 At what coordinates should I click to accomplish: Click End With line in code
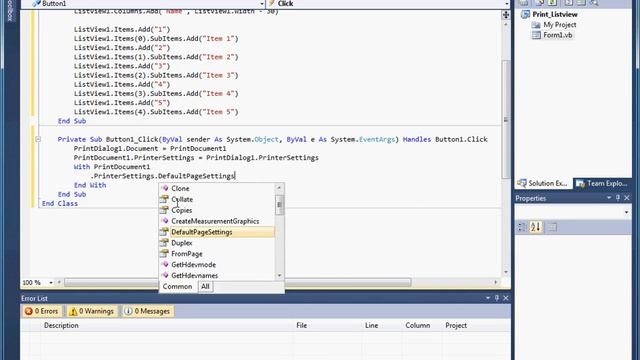pos(90,185)
